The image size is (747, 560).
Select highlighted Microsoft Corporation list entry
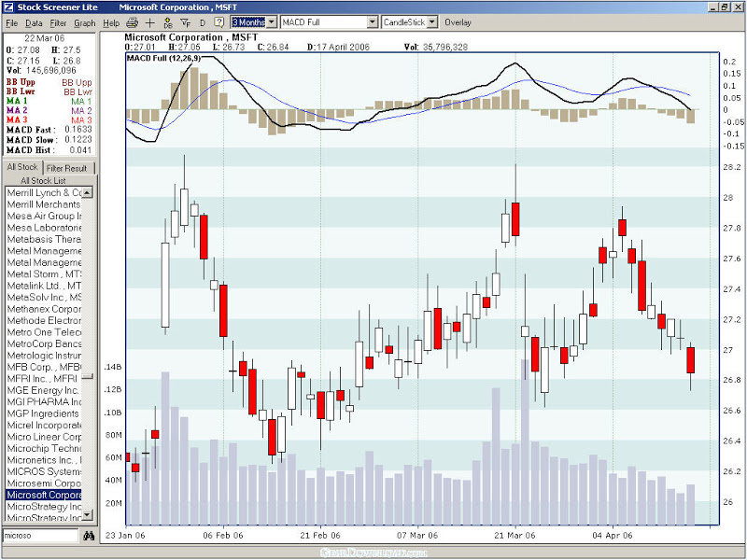44,495
